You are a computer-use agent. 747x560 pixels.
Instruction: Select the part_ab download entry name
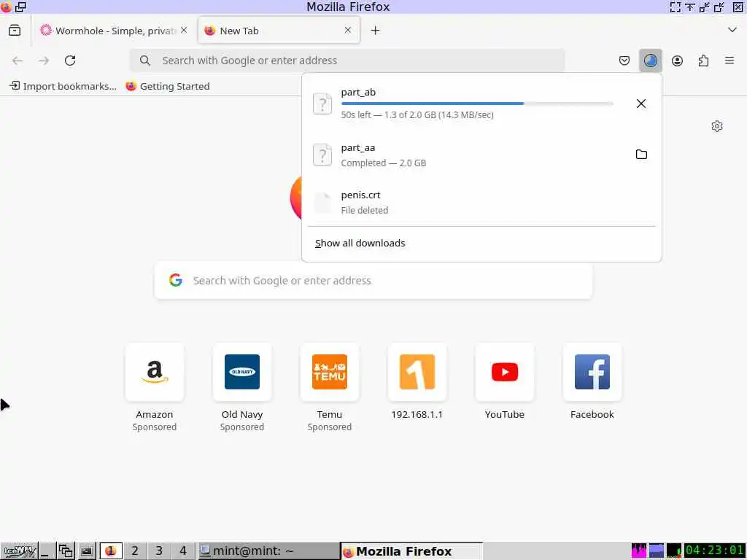[x=358, y=93]
